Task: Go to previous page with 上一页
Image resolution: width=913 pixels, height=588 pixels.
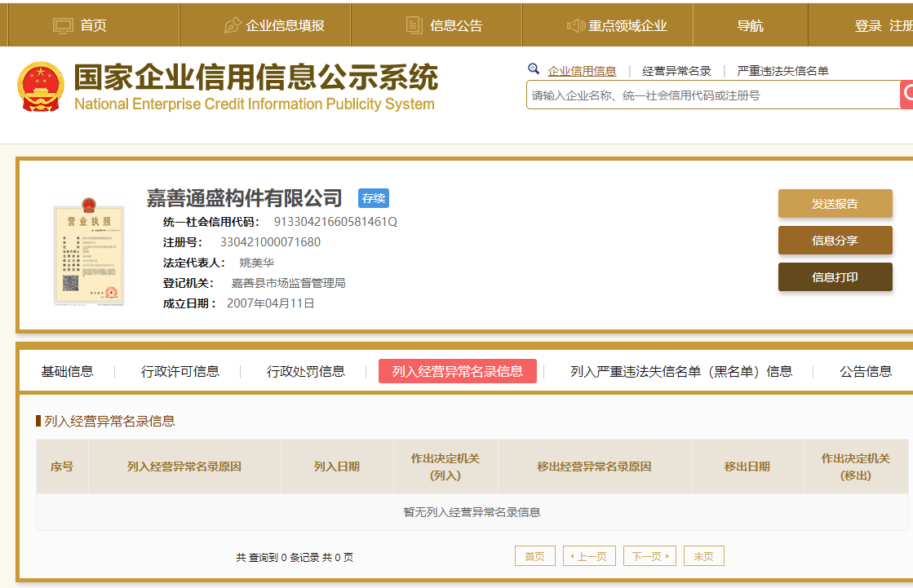Action: 589,556
